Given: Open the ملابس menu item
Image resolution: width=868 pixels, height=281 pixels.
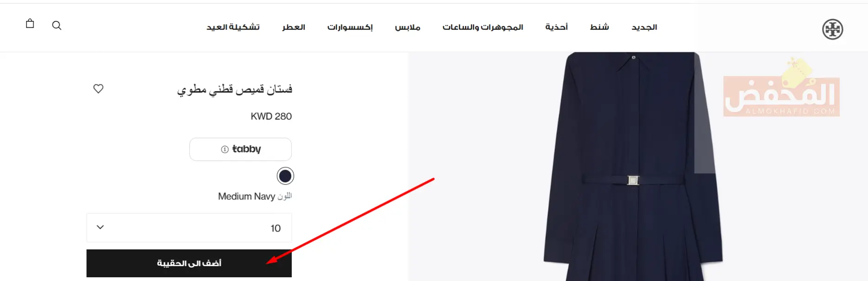Looking at the screenshot, I should [x=408, y=27].
